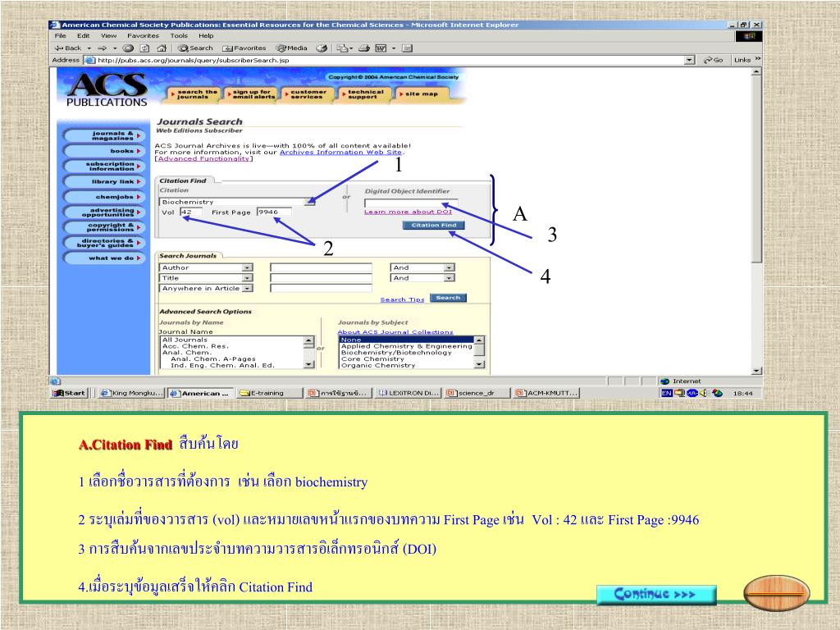Click 'advertising opportunities' sidebar button
Viewport: 840px width, 630px height.
click(104, 212)
